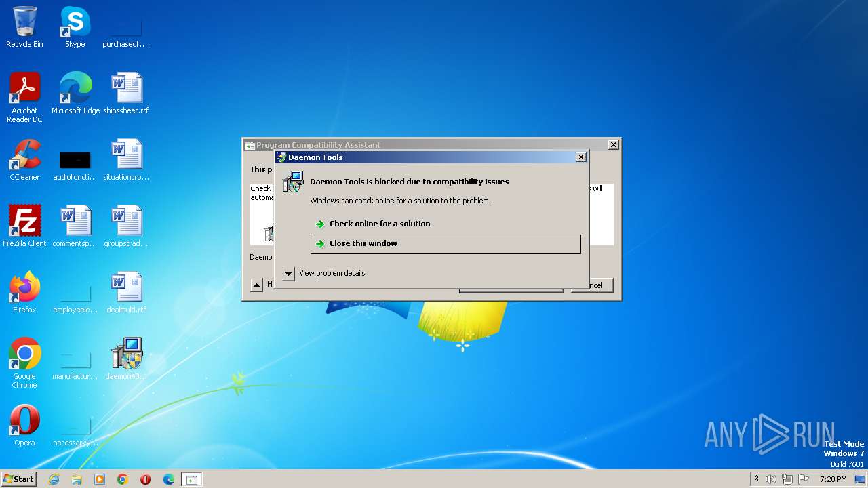Click the Daemon Tools title bar icon
The image size is (868, 488).
point(281,157)
